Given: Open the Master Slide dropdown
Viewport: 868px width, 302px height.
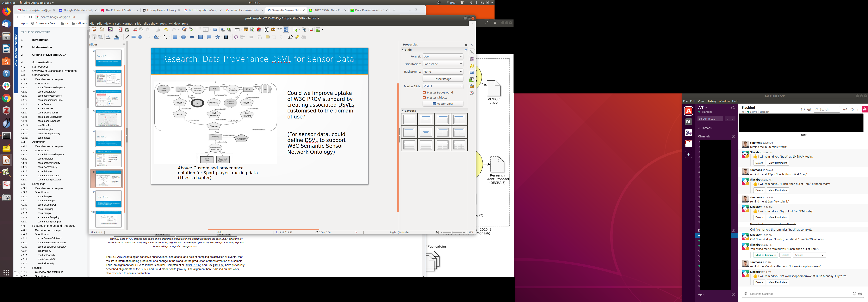Looking at the screenshot, I should click(x=443, y=87).
